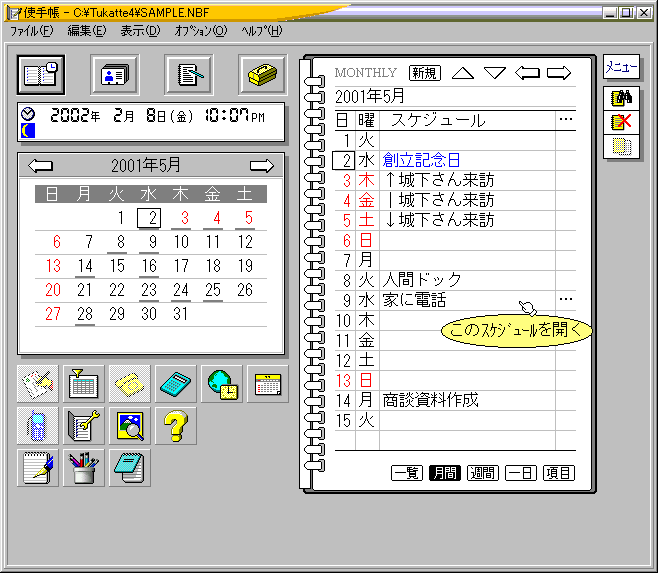The width and height of the screenshot is (658, 573).
Task: Open the notepad with fountain pen icon
Action: (38, 468)
